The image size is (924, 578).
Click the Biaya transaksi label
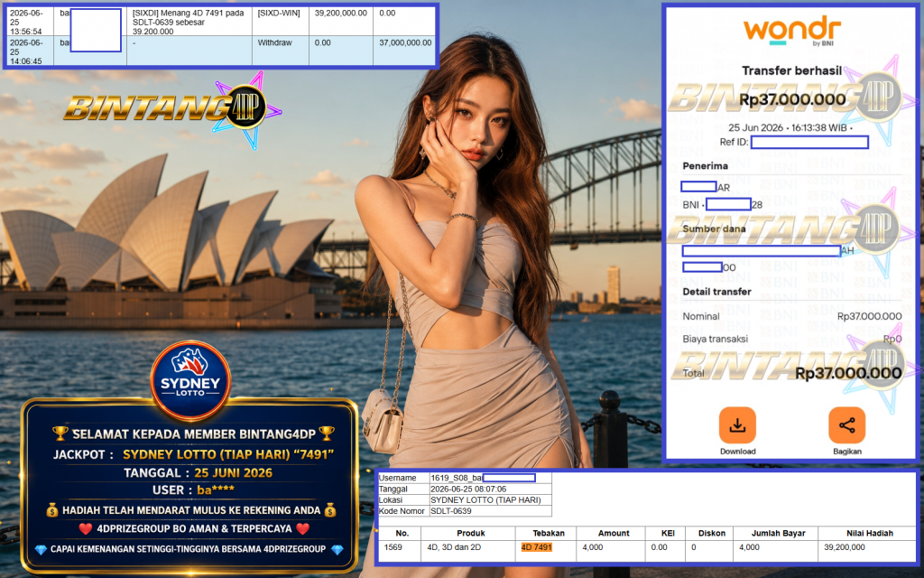tap(715, 340)
